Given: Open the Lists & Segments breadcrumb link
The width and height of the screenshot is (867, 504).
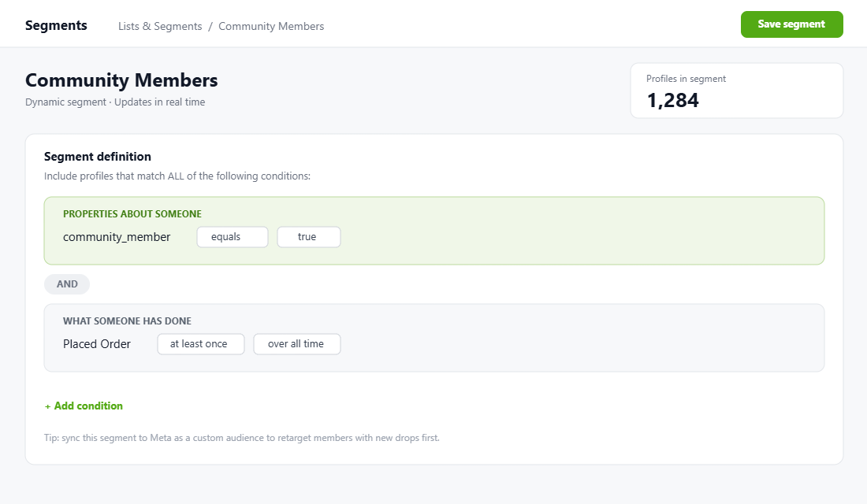Looking at the screenshot, I should [x=160, y=26].
